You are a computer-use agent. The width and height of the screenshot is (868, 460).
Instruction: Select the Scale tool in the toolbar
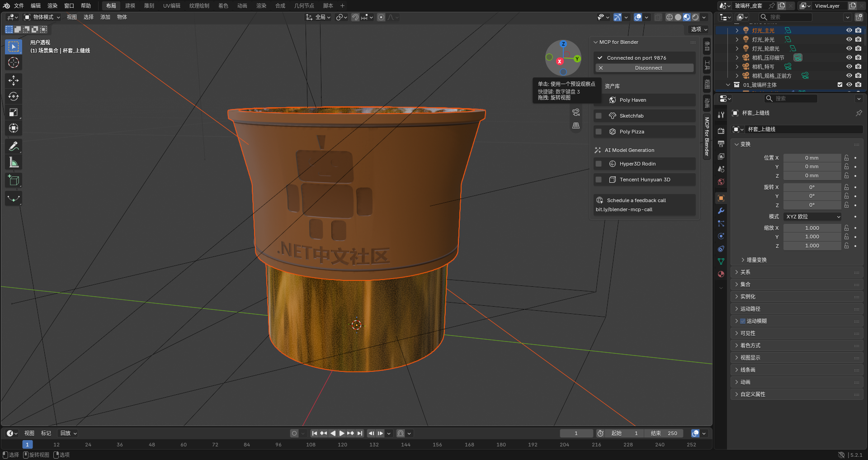pos(14,112)
